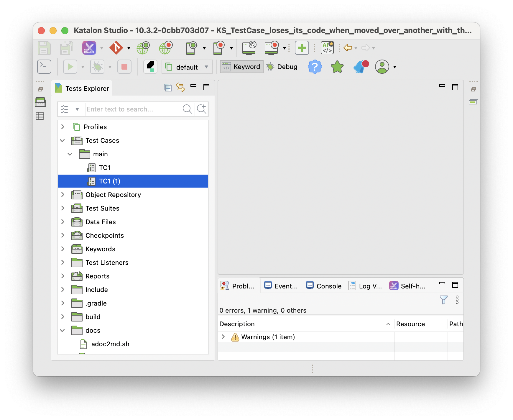The width and height of the screenshot is (513, 420).
Task: Click the Record Web globe icon
Action: pyautogui.click(x=166, y=48)
